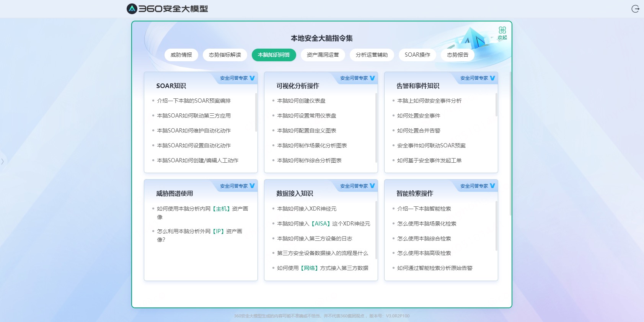
Task: Click the 安全问答专家 badge on 可视化分析操作 card
Action: 357,78
